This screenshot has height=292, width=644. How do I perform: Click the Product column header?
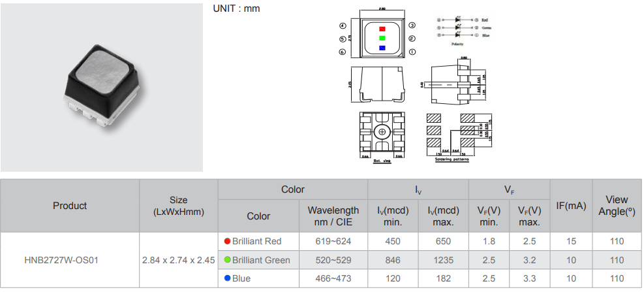70,206
